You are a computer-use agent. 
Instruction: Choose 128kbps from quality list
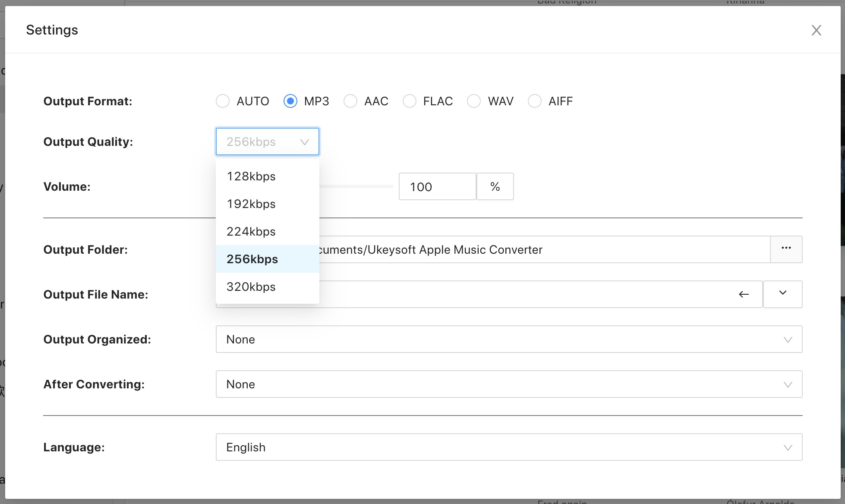251,176
